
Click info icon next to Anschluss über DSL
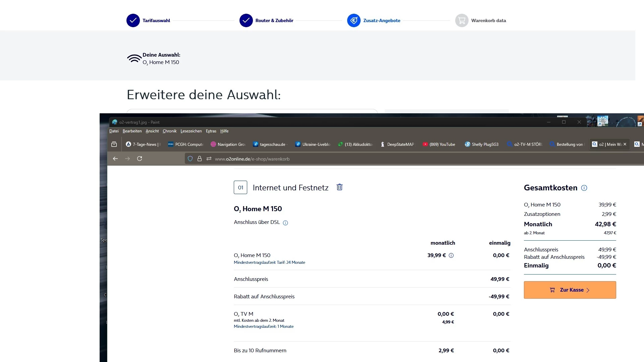tap(285, 223)
